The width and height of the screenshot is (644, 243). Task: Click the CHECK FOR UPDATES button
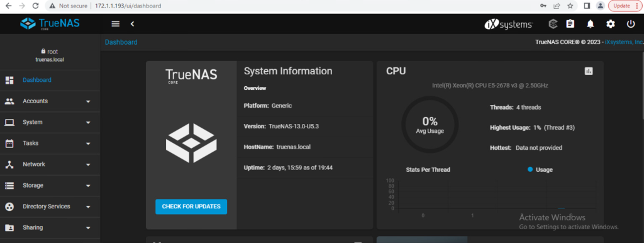click(x=191, y=206)
